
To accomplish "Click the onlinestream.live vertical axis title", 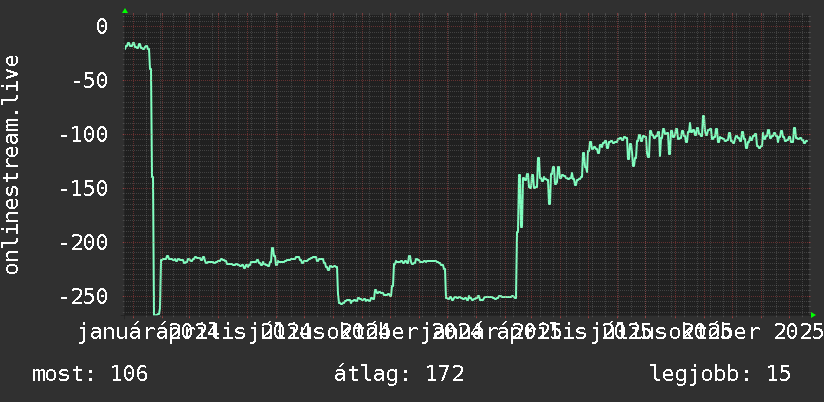I will tap(11, 164).
